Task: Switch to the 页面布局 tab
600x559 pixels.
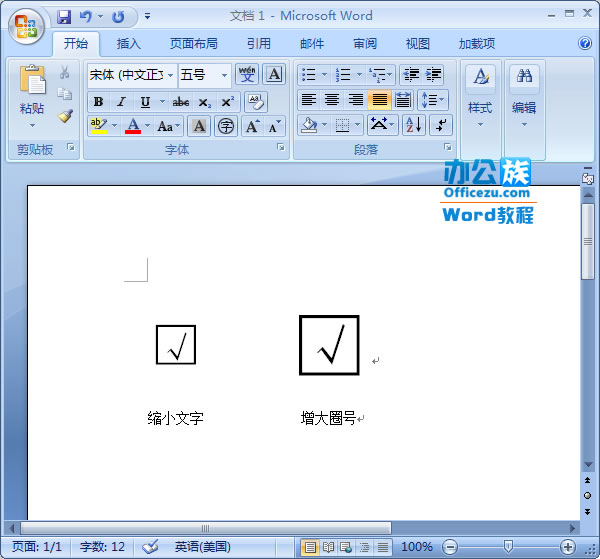Action: (x=194, y=43)
